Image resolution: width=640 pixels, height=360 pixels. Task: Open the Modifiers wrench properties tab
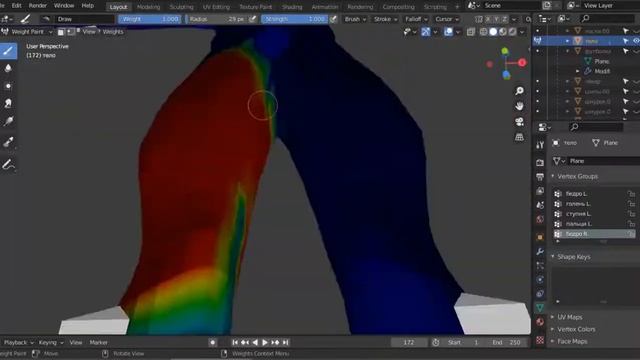coord(540,251)
